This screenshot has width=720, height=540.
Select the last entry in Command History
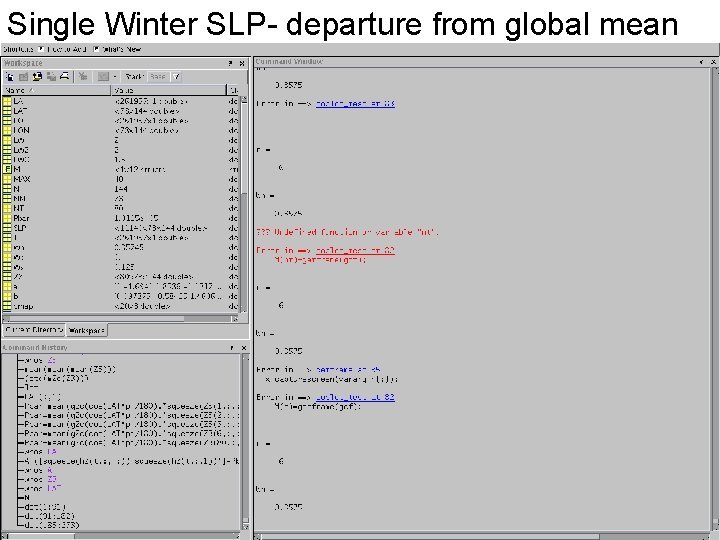pos(51,525)
